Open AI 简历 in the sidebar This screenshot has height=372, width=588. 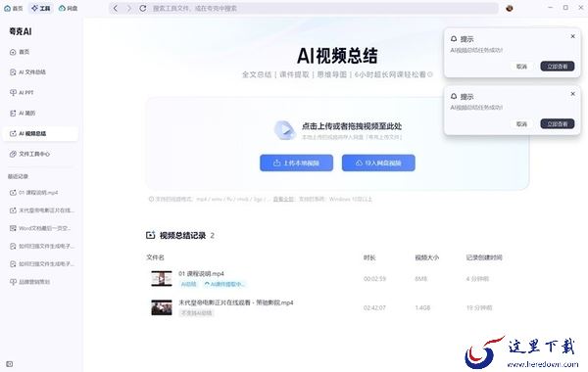pyautogui.click(x=40, y=114)
